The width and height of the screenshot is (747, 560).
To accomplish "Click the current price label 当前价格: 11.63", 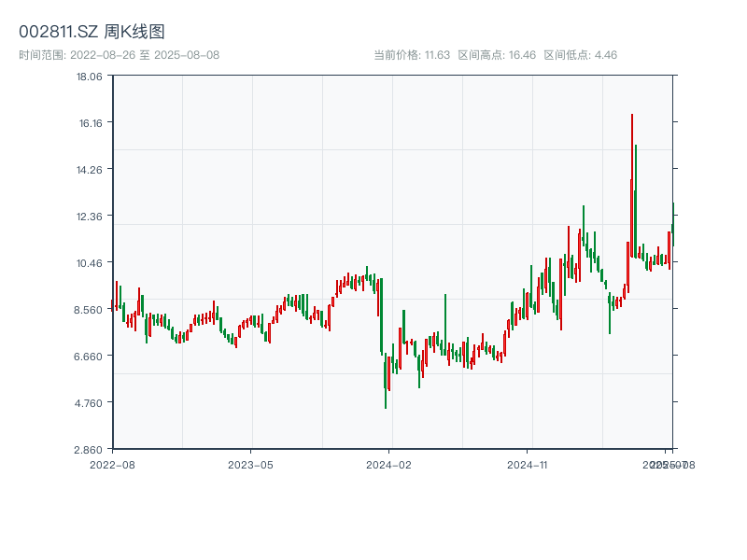I will point(412,55).
